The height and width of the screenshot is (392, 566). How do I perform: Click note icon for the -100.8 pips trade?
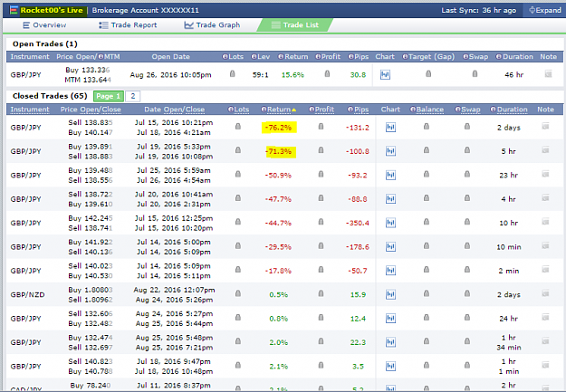pos(545,150)
